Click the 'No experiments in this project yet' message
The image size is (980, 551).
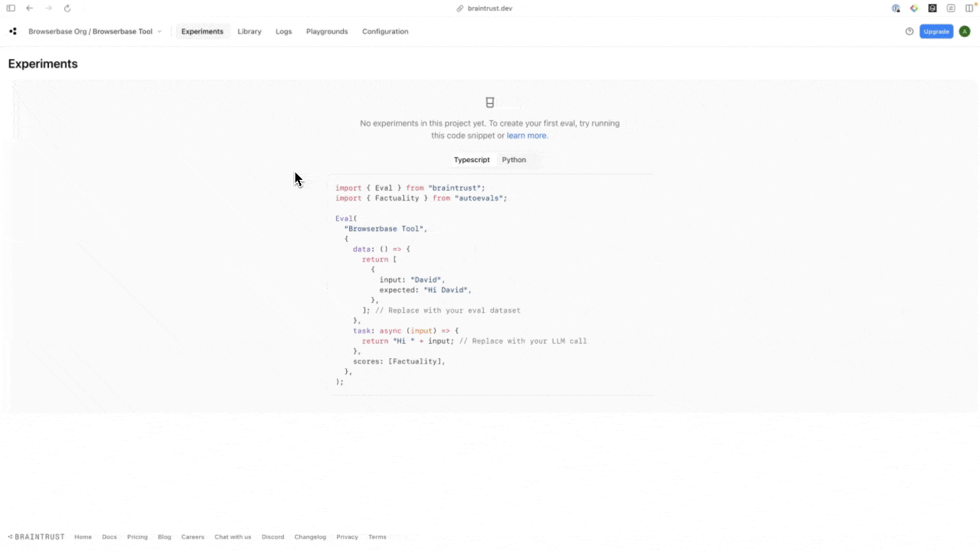coord(490,129)
